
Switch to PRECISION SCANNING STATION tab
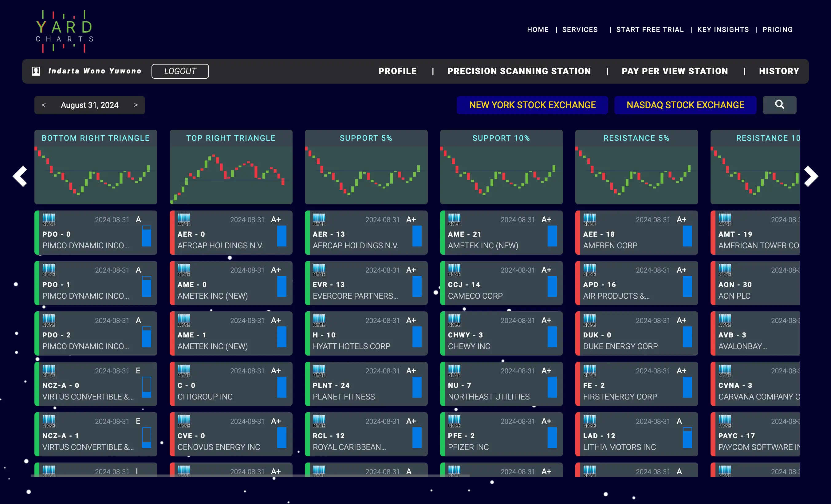(x=519, y=71)
